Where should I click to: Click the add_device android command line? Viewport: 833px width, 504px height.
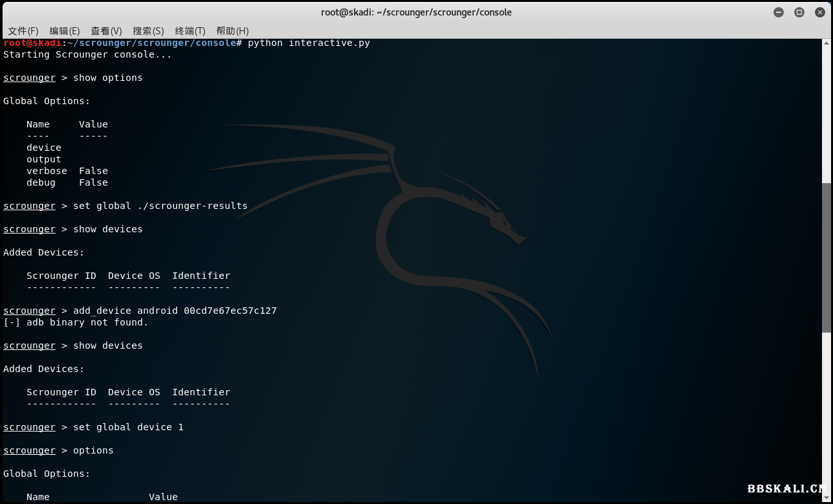tap(175, 311)
